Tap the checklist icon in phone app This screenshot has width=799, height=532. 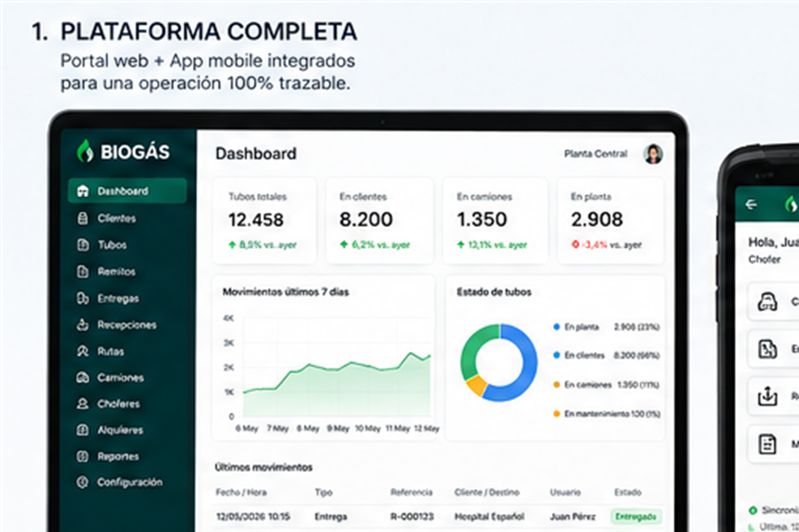767,444
